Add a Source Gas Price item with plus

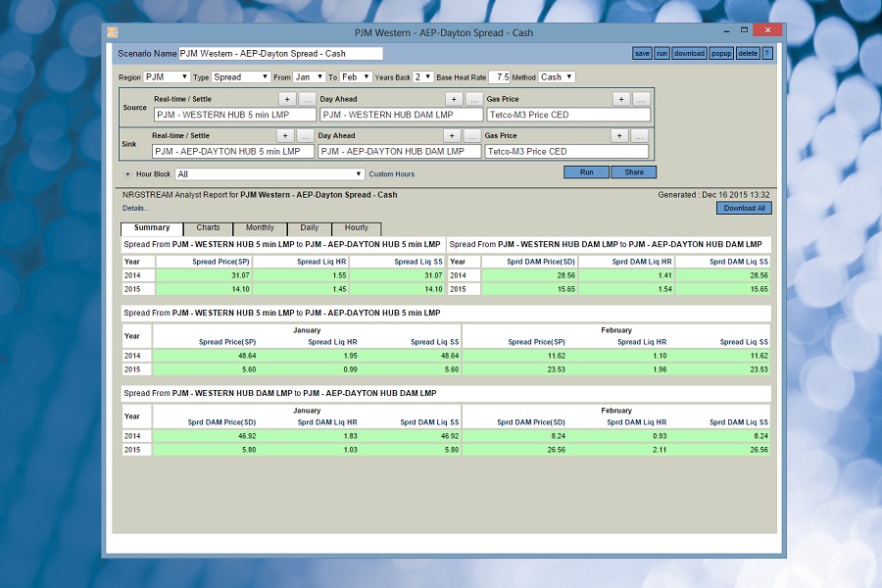tap(621, 99)
